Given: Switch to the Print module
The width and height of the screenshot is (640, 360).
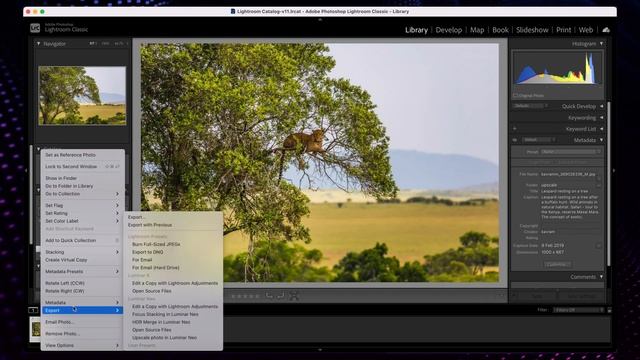Looking at the screenshot, I should [x=563, y=30].
